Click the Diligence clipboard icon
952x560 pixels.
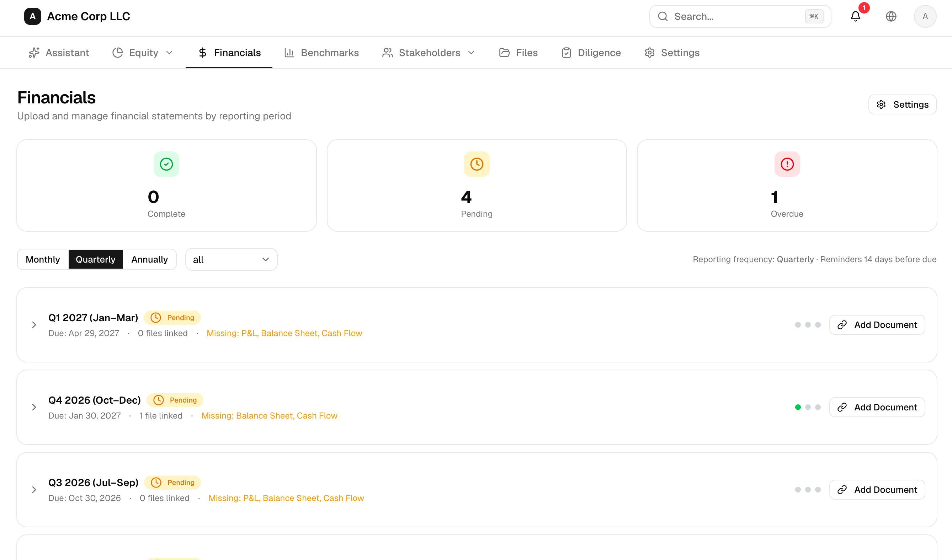[x=566, y=53]
